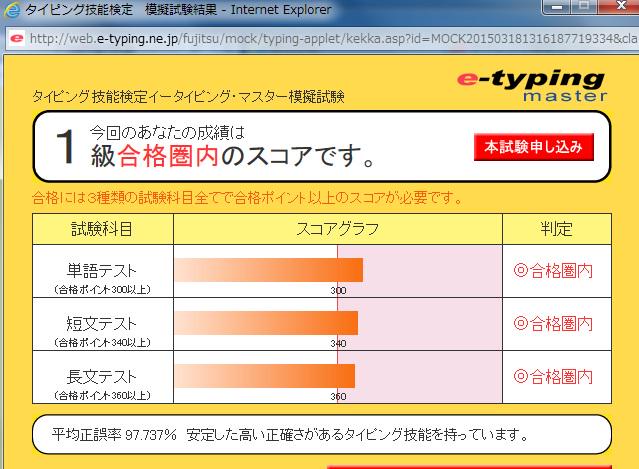The height and width of the screenshot is (469, 639).
Task: Click the ◎合格圏内 result for 短文テスト
Action: (553, 324)
